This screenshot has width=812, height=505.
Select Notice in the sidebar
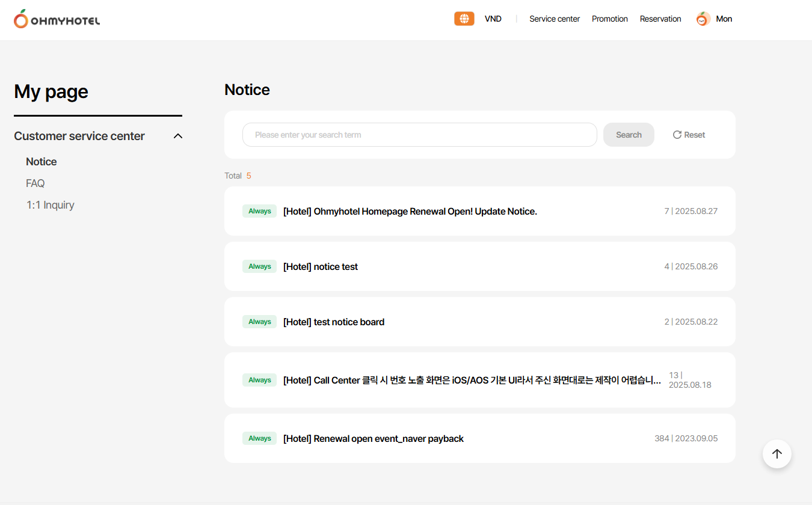[x=42, y=162]
